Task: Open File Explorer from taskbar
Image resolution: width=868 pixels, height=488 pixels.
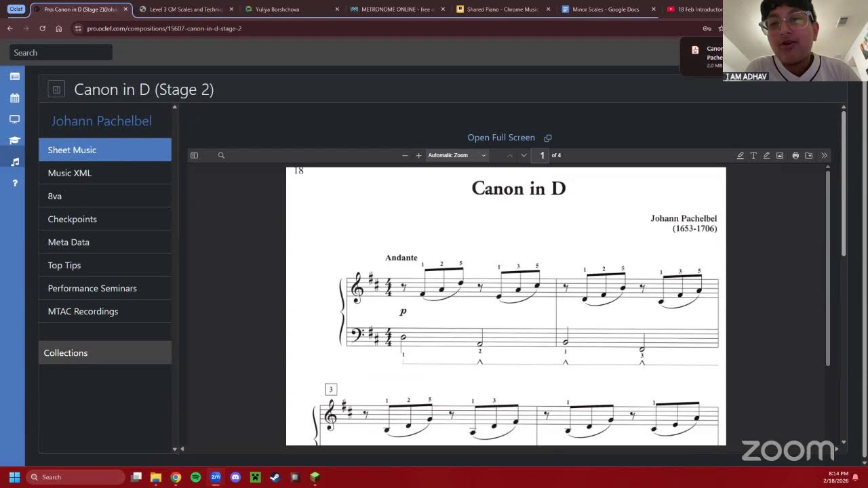Action: pos(156,477)
